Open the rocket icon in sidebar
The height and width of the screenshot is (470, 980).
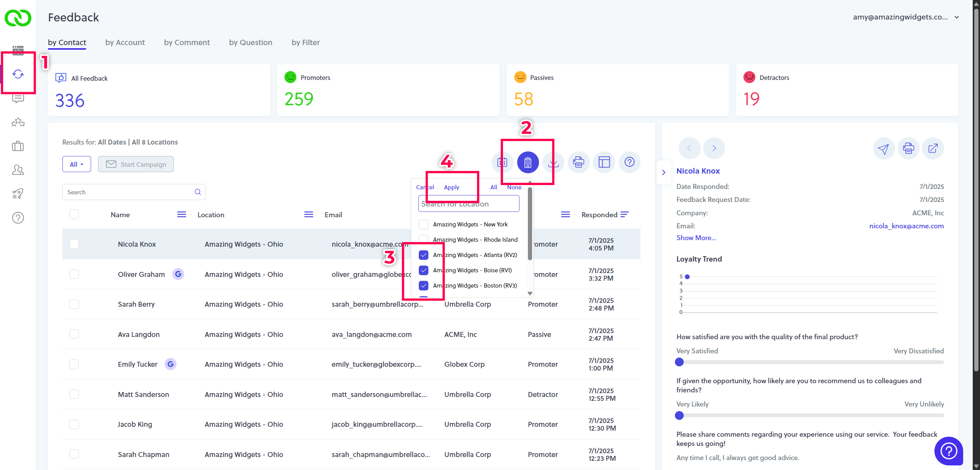click(18, 194)
